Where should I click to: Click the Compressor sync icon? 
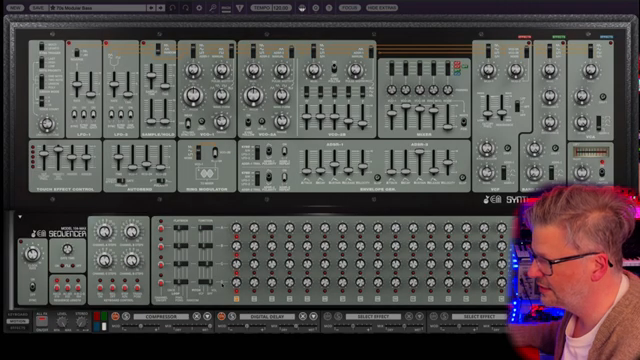[126, 316]
